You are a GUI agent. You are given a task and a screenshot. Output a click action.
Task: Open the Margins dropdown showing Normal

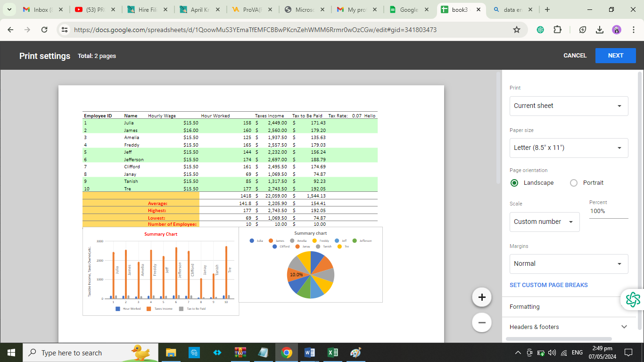(569, 264)
